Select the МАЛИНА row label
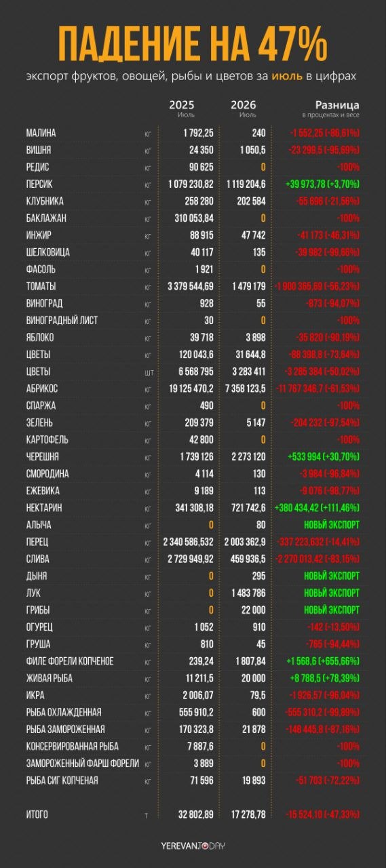 coord(41,133)
